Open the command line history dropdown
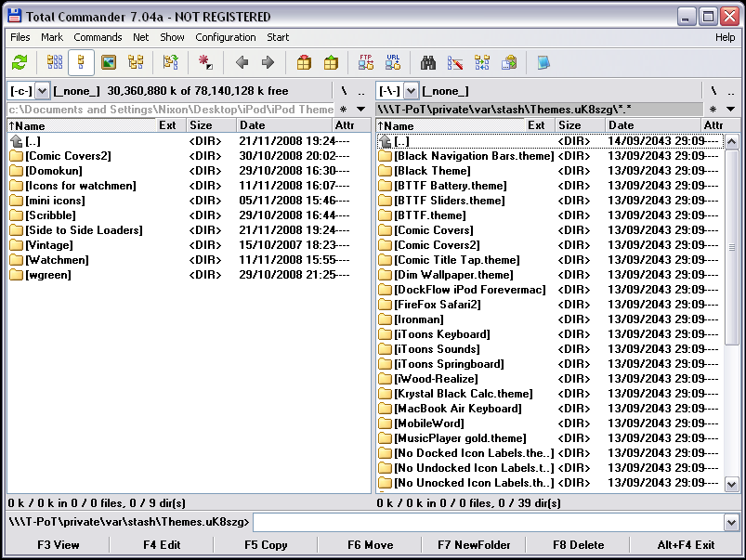The image size is (746, 560). point(730,521)
